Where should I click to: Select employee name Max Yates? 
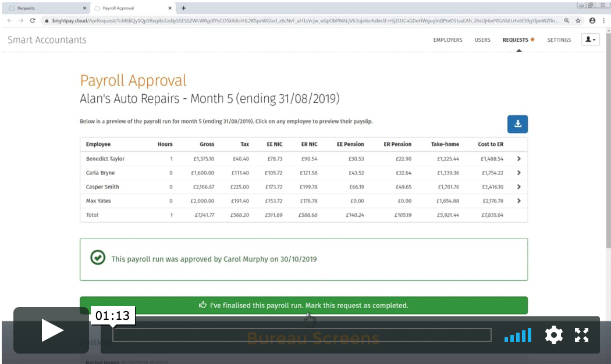coord(98,201)
